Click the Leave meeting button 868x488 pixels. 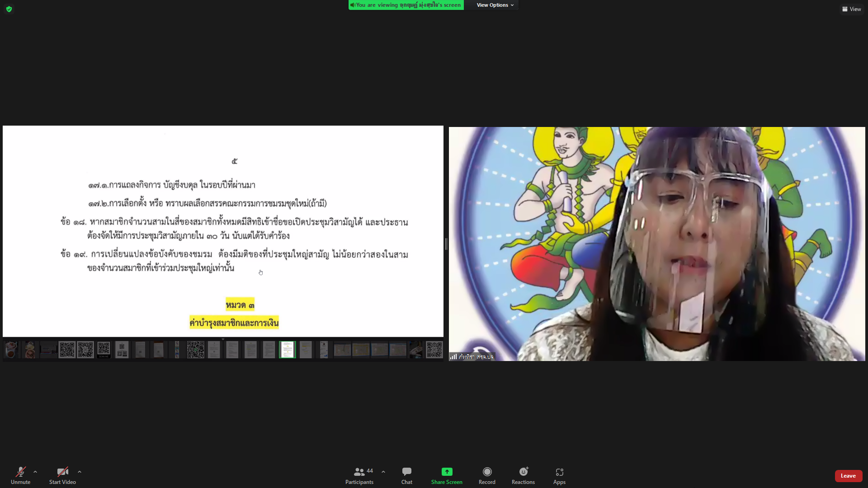tap(848, 476)
